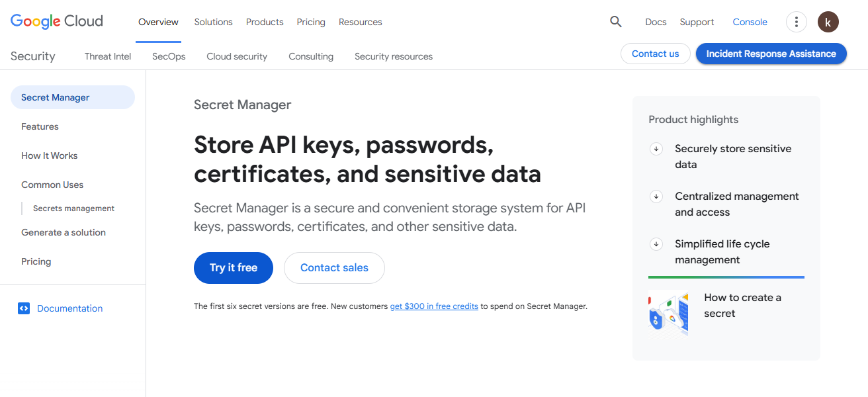The width and height of the screenshot is (868, 397).
Task: Select Cloud security in the navigation
Action: pyautogui.click(x=236, y=56)
